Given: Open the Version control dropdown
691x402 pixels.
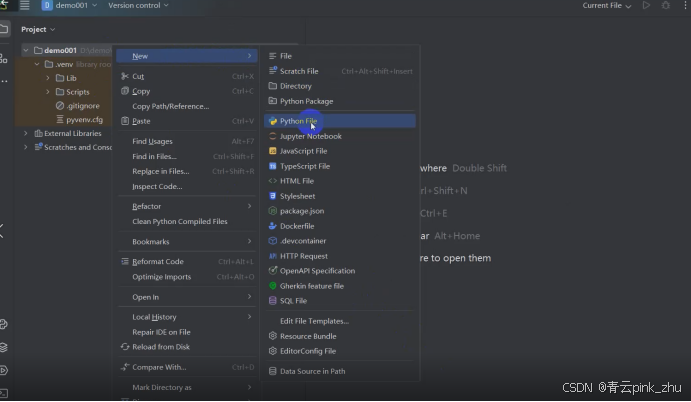Looking at the screenshot, I should click(x=140, y=6).
